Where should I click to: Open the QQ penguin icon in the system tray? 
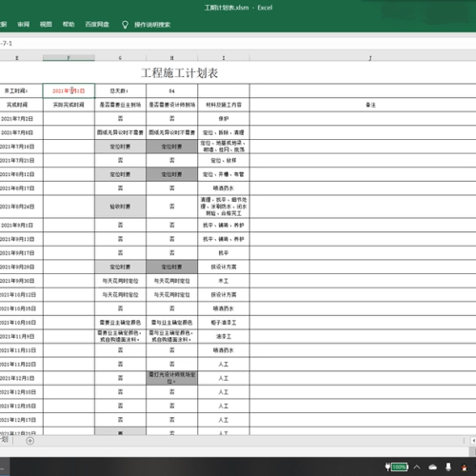coord(464,467)
